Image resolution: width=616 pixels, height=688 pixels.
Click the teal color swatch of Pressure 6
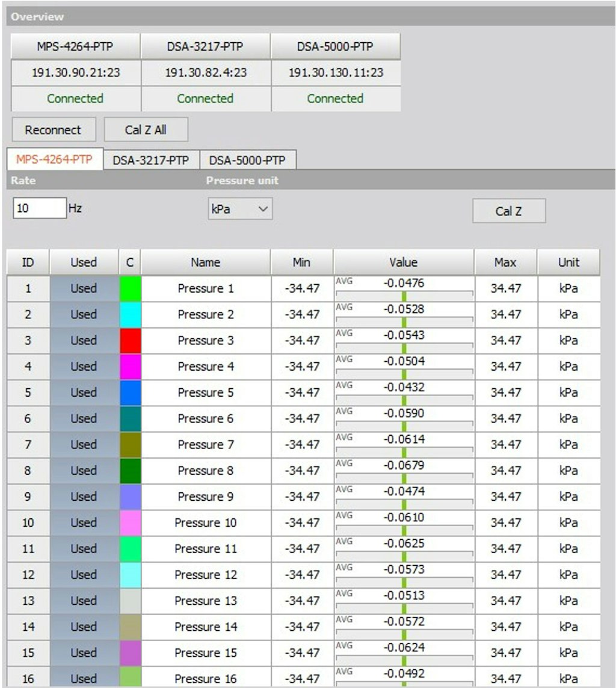click(x=130, y=418)
